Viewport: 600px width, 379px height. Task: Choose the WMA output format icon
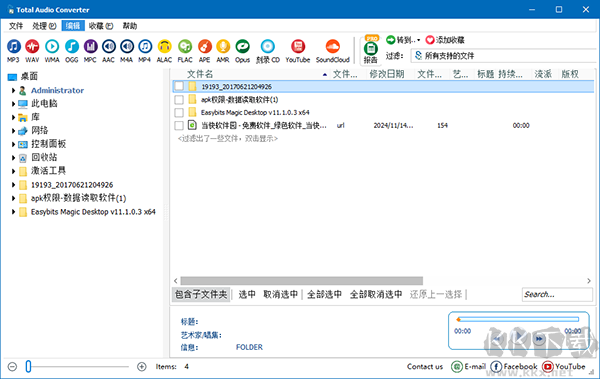(52, 47)
